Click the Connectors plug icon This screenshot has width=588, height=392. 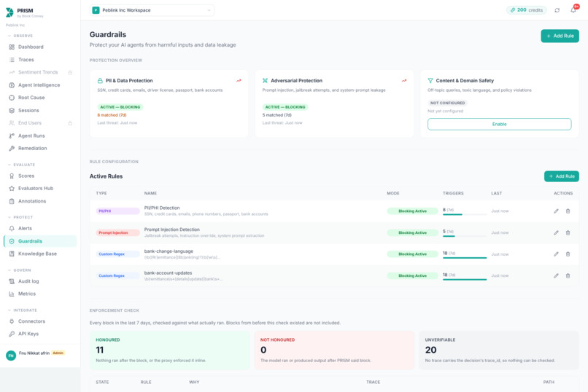(12, 321)
